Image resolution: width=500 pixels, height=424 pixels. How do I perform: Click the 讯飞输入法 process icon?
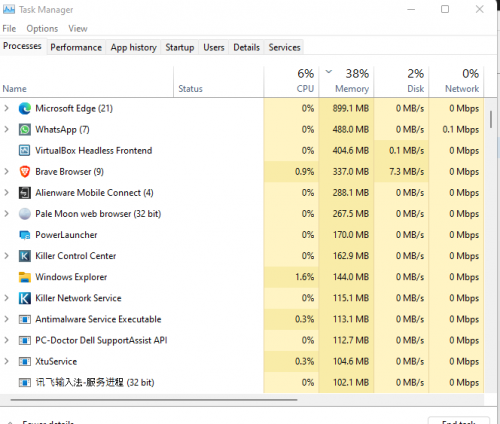click(25, 382)
